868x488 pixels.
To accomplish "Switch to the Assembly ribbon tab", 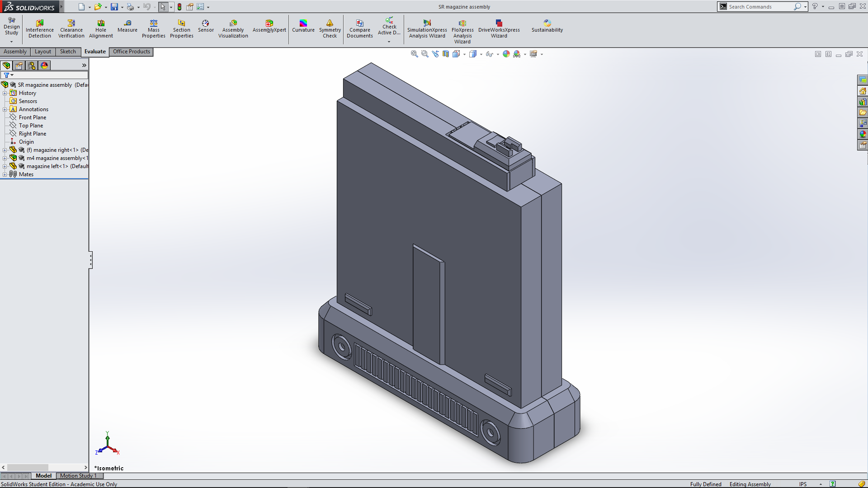I will pyautogui.click(x=15, y=52).
